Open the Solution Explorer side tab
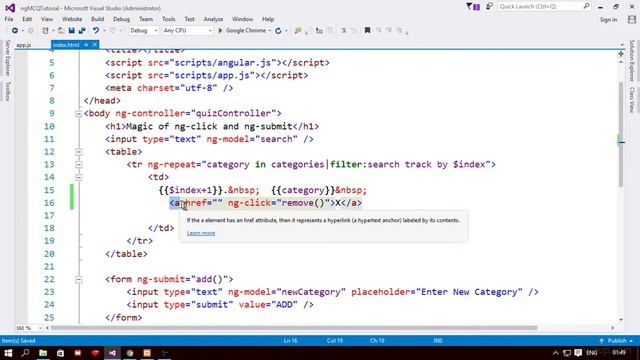This screenshot has width=640, height=360. (631, 60)
